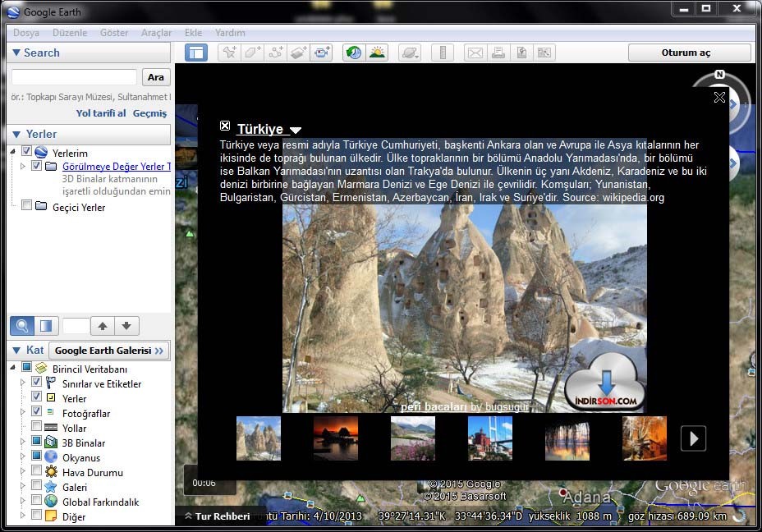View in Google Maps toolbar icon
The height and width of the screenshot is (532, 762).
(x=544, y=53)
